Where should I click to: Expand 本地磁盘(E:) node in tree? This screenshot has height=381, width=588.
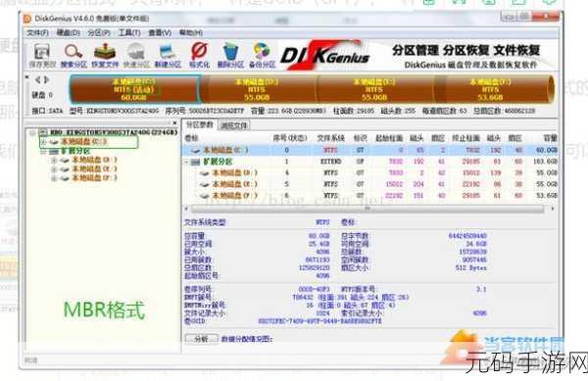[54, 169]
